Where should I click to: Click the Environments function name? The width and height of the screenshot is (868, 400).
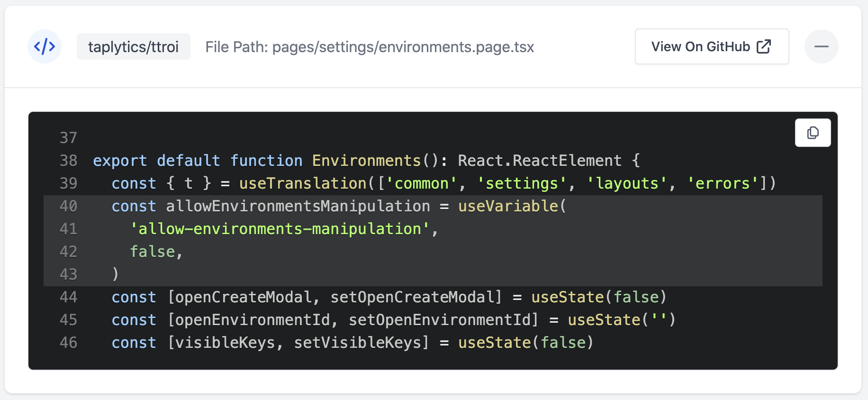(366, 161)
